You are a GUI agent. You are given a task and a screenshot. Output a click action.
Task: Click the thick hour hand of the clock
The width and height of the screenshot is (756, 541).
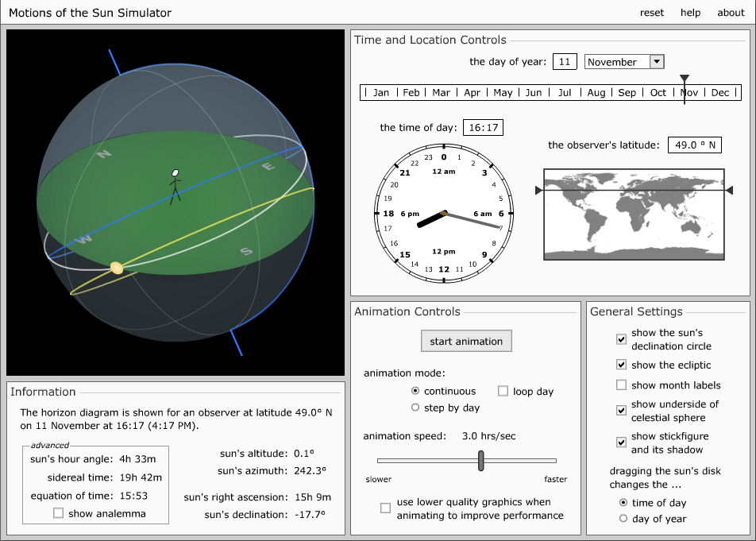coord(431,219)
